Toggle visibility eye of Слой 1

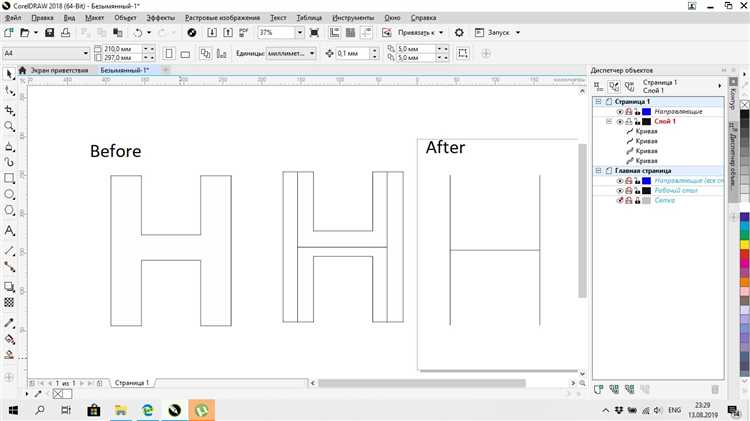click(620, 122)
